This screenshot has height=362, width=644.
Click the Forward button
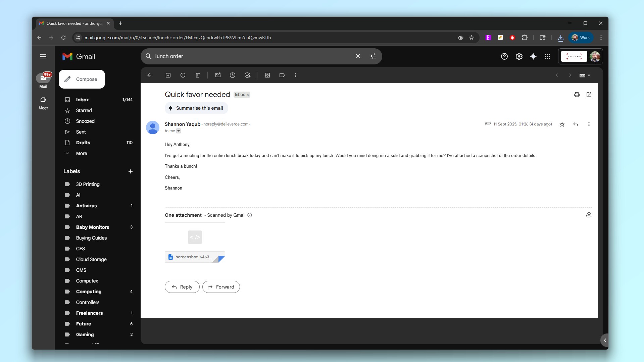[221, 287]
